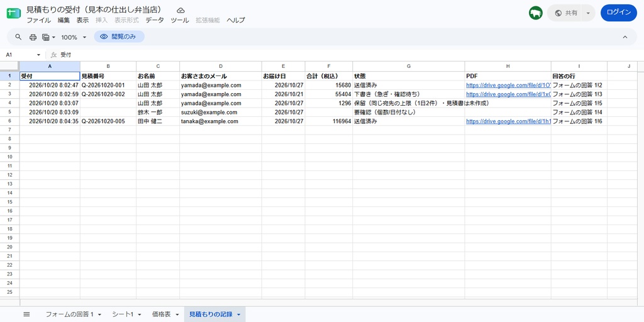
Task: Select the total cell 55404
Action: pos(328,94)
